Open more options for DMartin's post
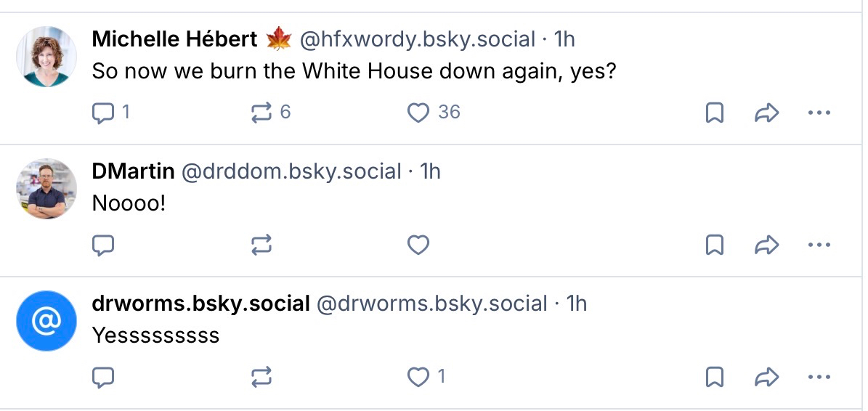The image size is (868, 411). click(x=819, y=245)
